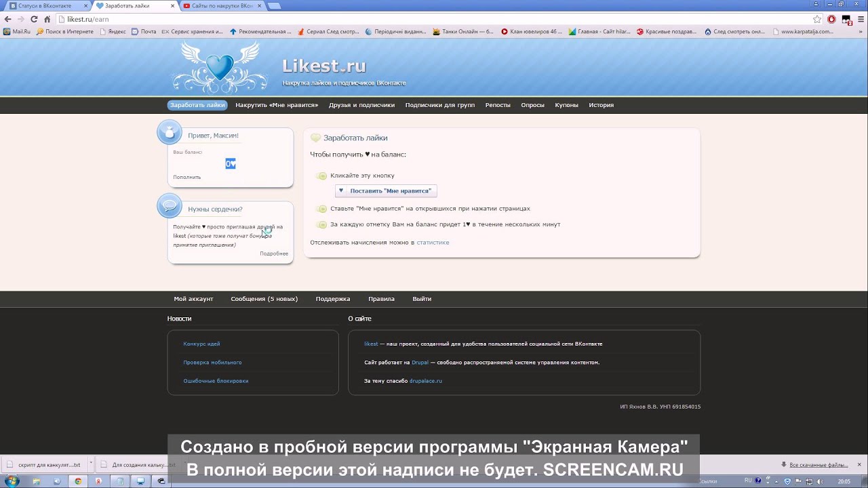Viewport: 868px width, 488px height.
Task: Open 'Сериал След смотр...' bookmark
Action: [x=328, y=31]
